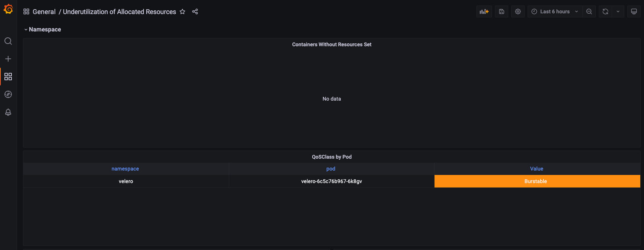Screen dimensions: 644x250
Task: Sort table by pod column header
Action: [x=331, y=169]
